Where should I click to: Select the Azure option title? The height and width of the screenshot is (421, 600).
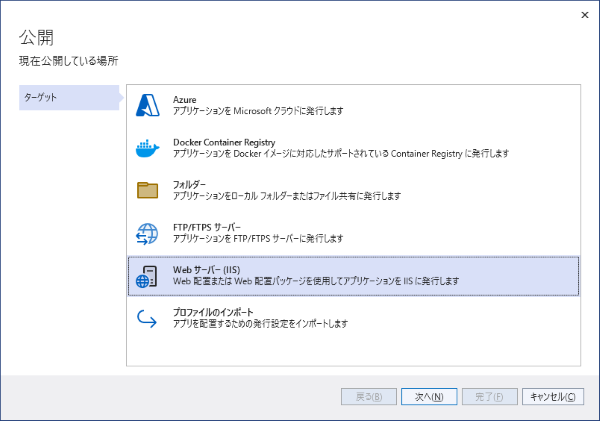(x=184, y=100)
